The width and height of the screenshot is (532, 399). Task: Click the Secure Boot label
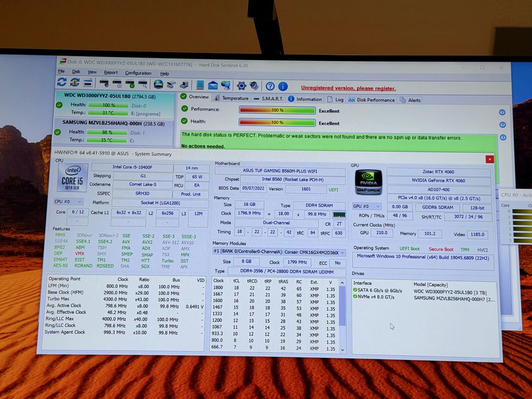pyautogui.click(x=441, y=250)
